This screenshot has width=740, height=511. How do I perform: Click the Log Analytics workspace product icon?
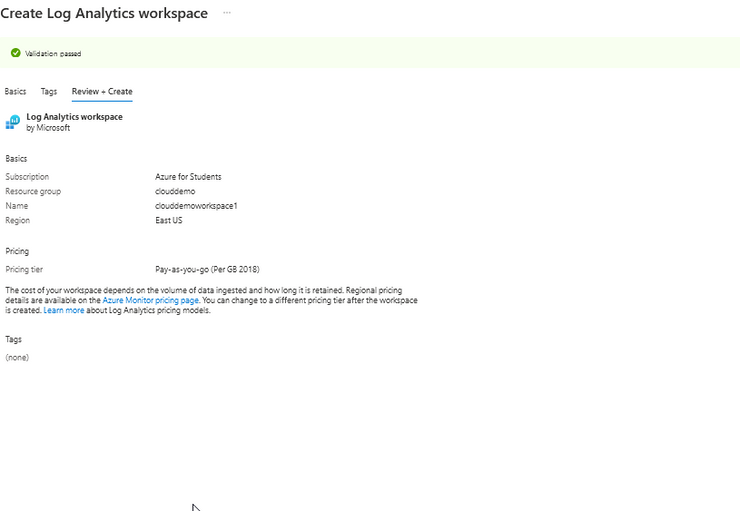[13, 122]
